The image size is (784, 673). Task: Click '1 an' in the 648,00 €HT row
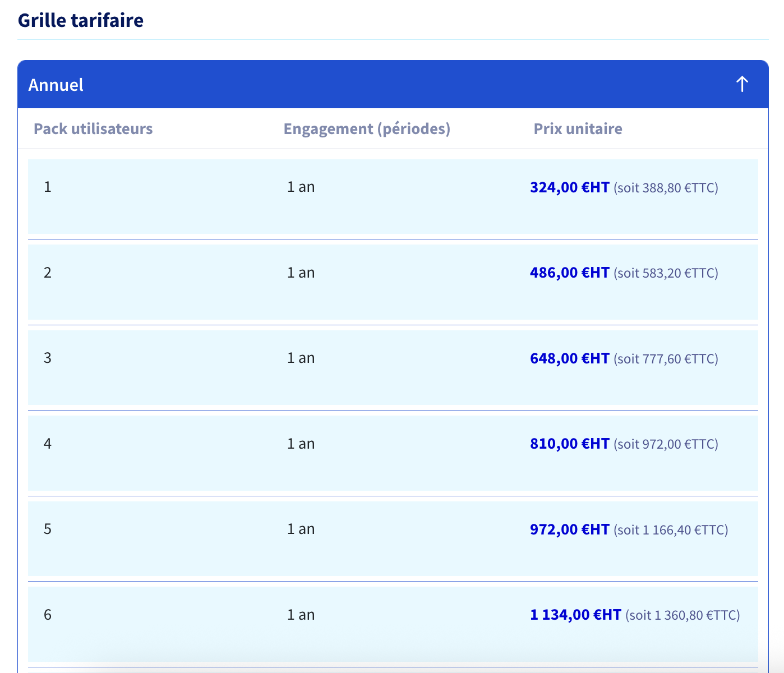click(x=301, y=358)
